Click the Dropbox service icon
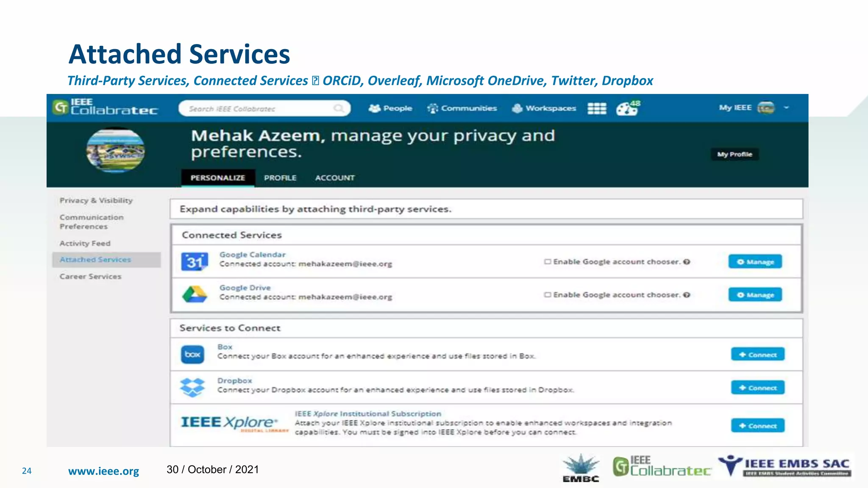 tap(192, 387)
